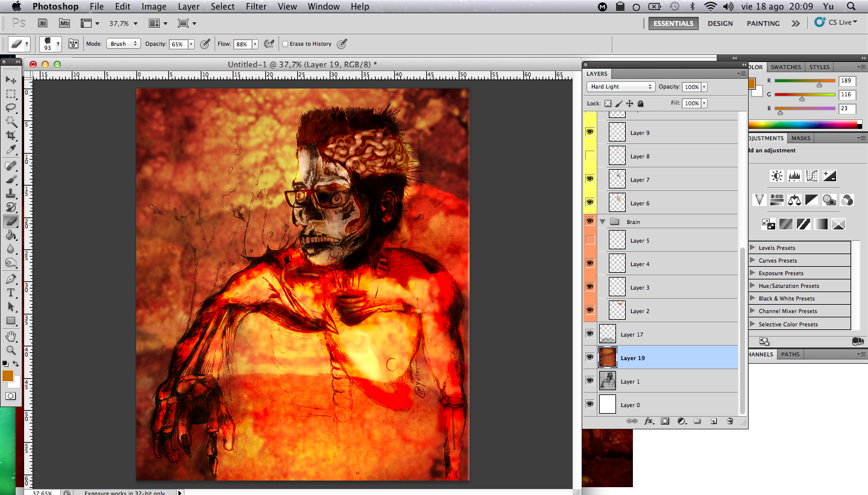Open the Filter menu

coord(256,7)
